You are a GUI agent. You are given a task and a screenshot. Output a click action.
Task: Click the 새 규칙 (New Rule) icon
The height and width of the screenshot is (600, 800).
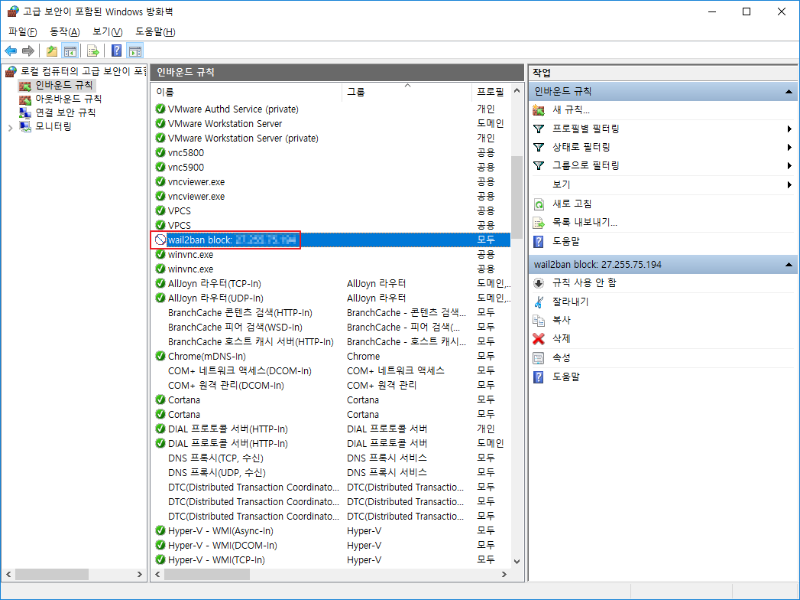(539, 110)
